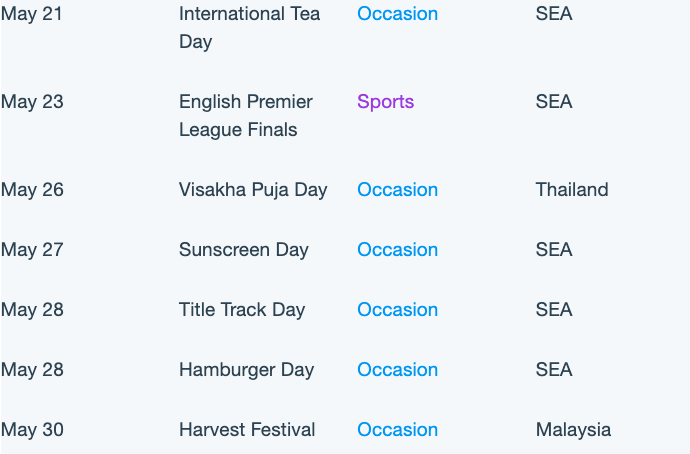Click the Sunscreen Day event name
690x454 pixels.
(244, 249)
